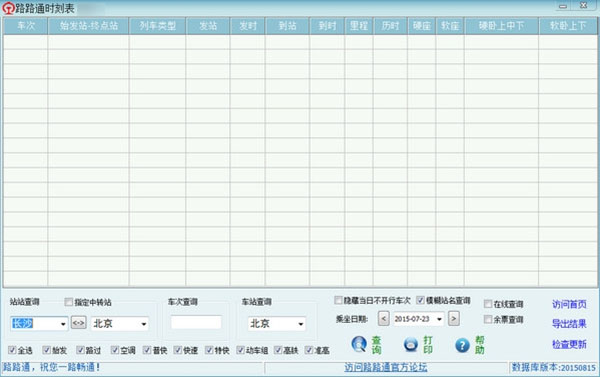Uncheck the 准高 checkbox
This screenshot has width=600, height=377.
coord(309,350)
